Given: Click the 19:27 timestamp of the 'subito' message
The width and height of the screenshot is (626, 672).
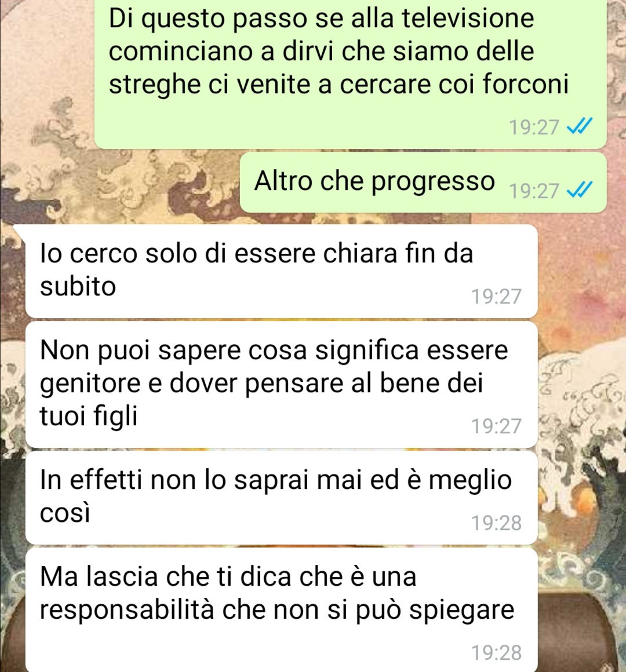Looking at the screenshot, I should coord(496,296).
